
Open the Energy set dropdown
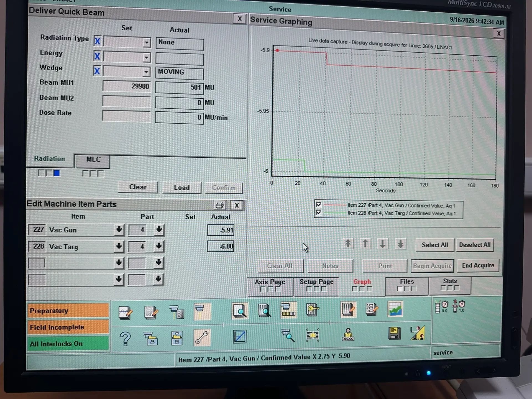(146, 57)
